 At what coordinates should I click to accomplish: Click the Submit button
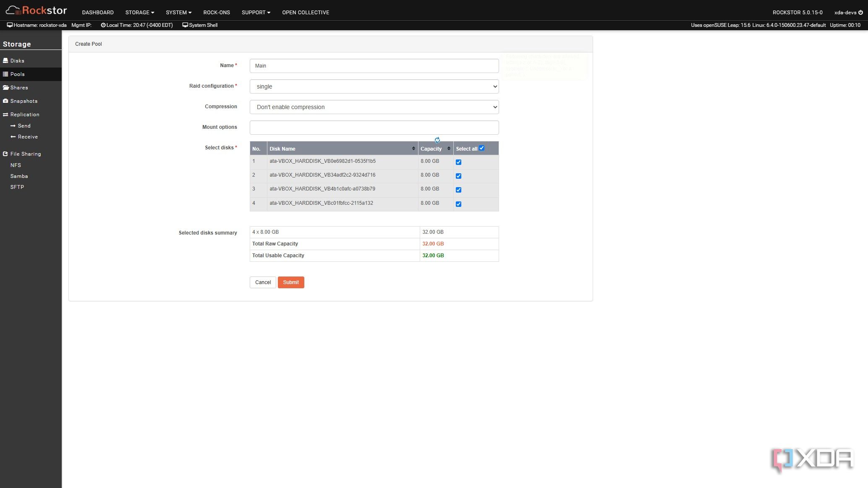291,282
